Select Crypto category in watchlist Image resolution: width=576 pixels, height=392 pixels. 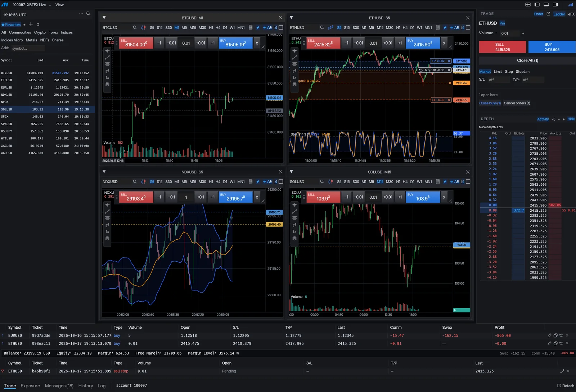tap(40, 32)
